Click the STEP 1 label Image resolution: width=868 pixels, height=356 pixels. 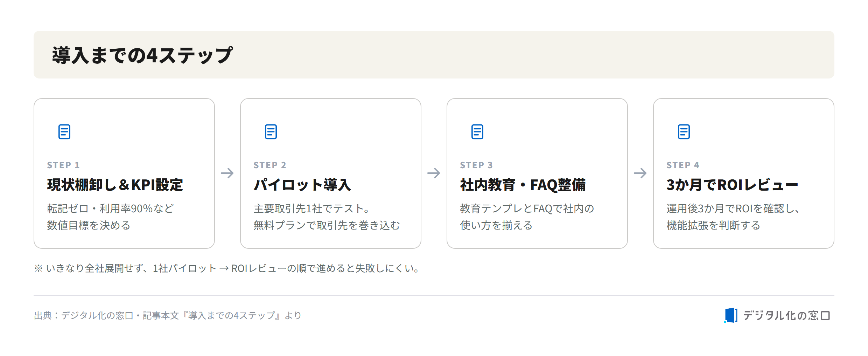click(63, 165)
